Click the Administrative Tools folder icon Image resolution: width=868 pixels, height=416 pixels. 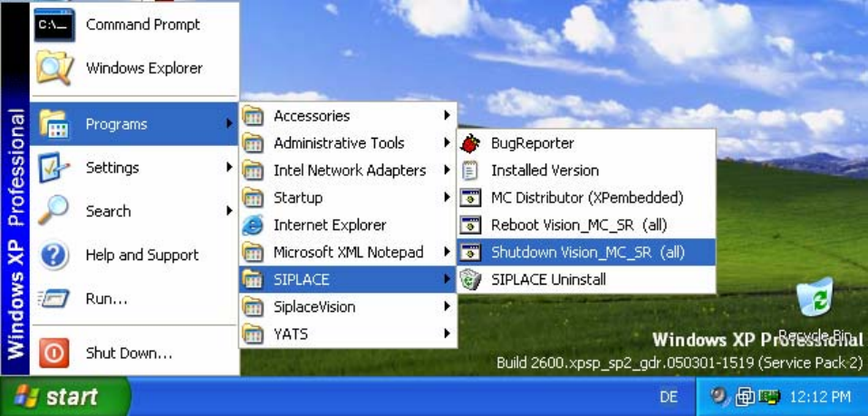pos(253,143)
